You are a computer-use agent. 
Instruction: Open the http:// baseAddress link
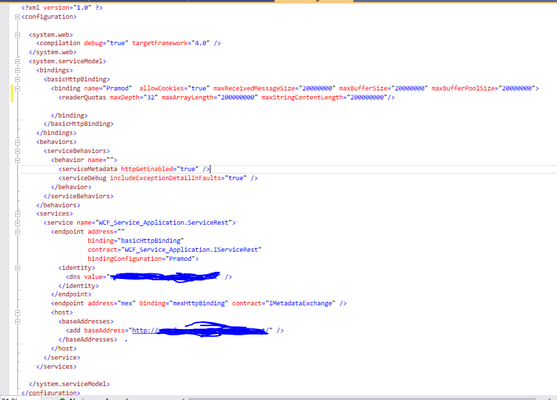[x=200, y=331]
